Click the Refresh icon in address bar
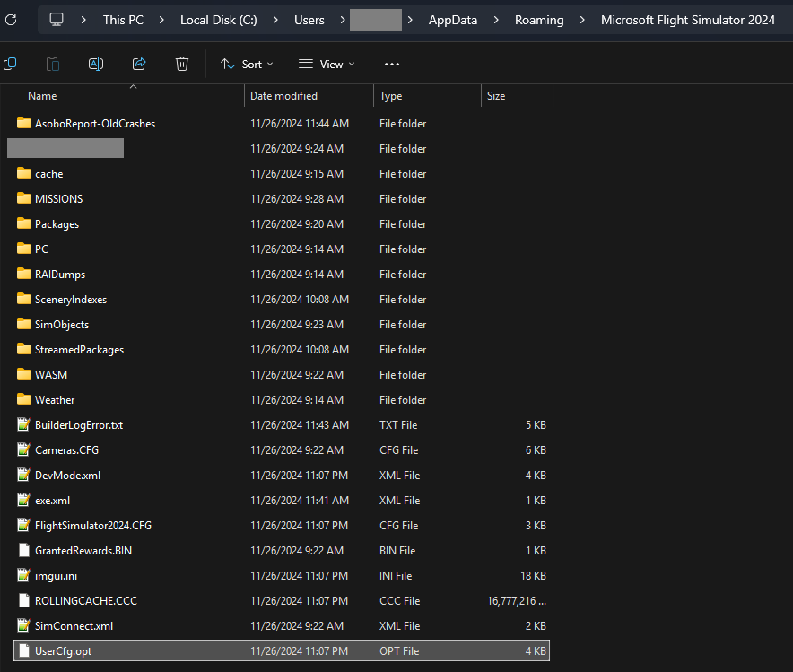 coord(11,20)
